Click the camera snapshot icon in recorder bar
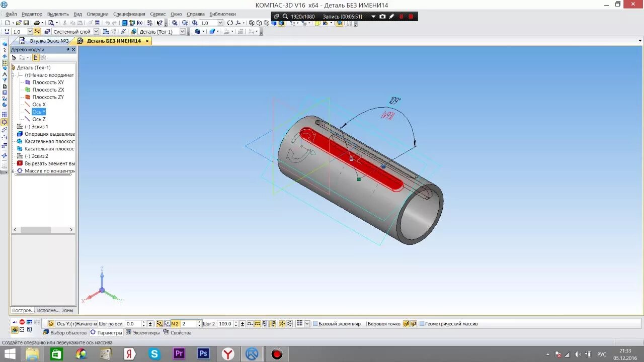 (382, 17)
